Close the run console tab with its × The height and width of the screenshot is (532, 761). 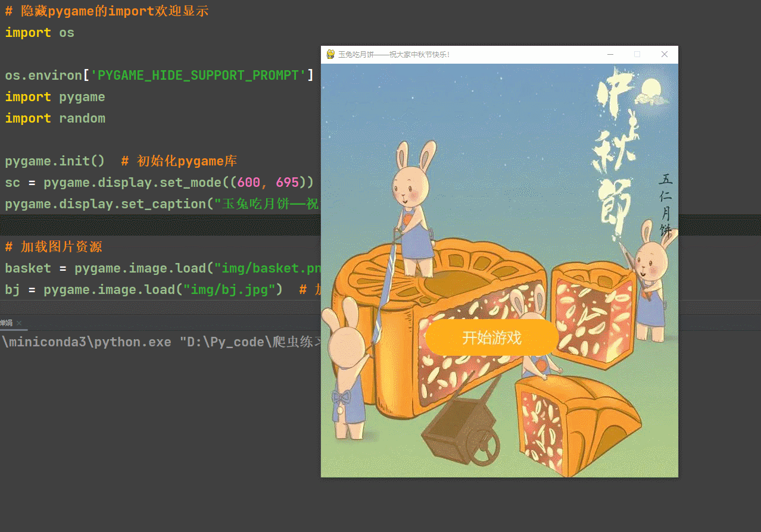tap(18, 323)
